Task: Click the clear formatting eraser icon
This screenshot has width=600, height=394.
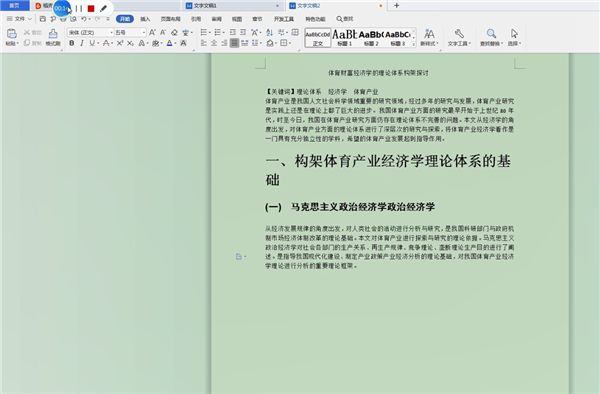Action: click(174, 33)
